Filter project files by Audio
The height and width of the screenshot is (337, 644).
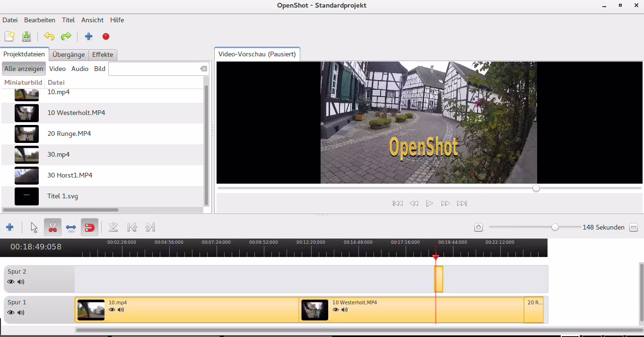[x=80, y=69]
